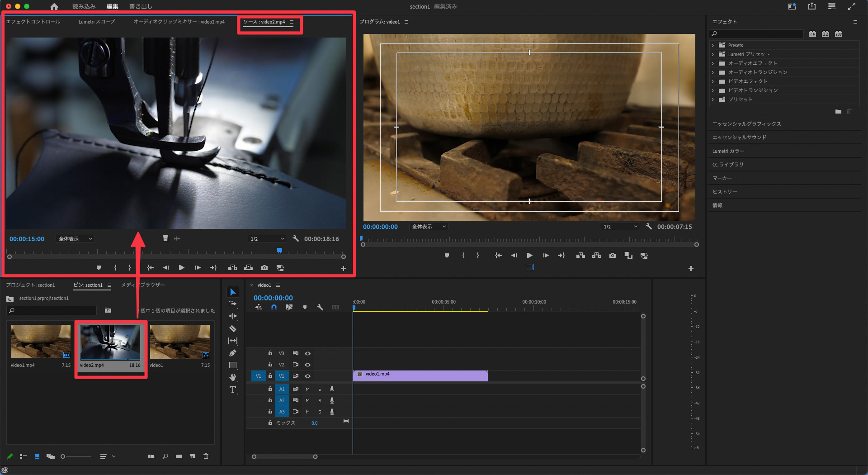The image size is (868, 475).
Task: Open the ヒストリー panel
Action: pos(725,192)
